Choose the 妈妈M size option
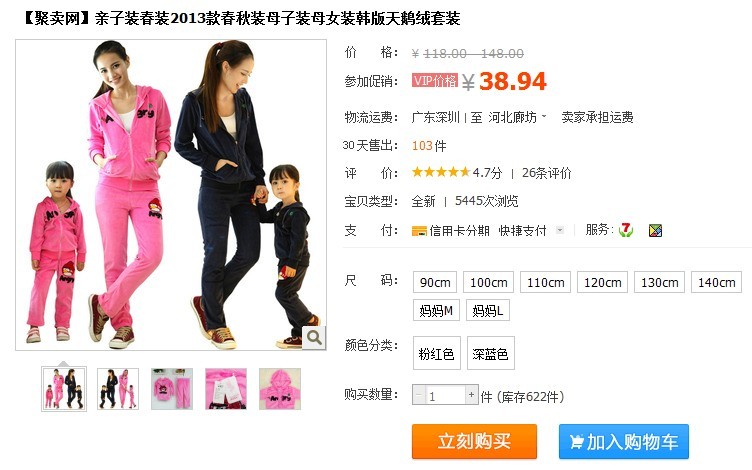Image resolution: width=752 pixels, height=470 pixels. point(436,311)
